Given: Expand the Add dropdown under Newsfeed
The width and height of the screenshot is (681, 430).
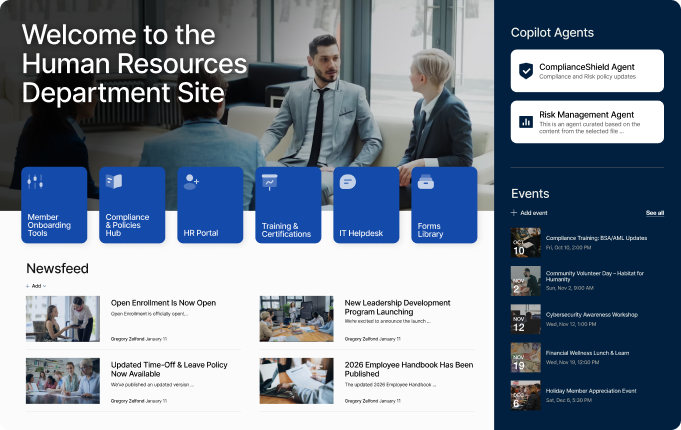Looking at the screenshot, I should (36, 286).
